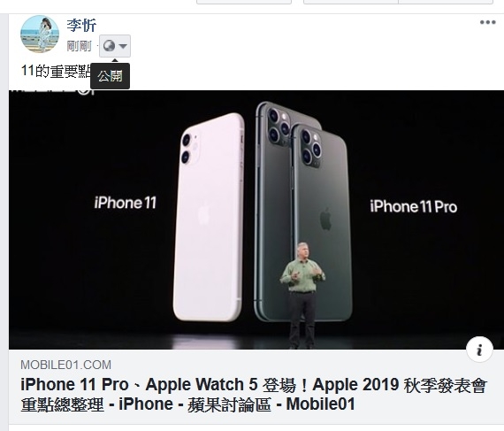This screenshot has height=431, width=504.
Task: Open 李忻's profile picture
Action: [40, 35]
